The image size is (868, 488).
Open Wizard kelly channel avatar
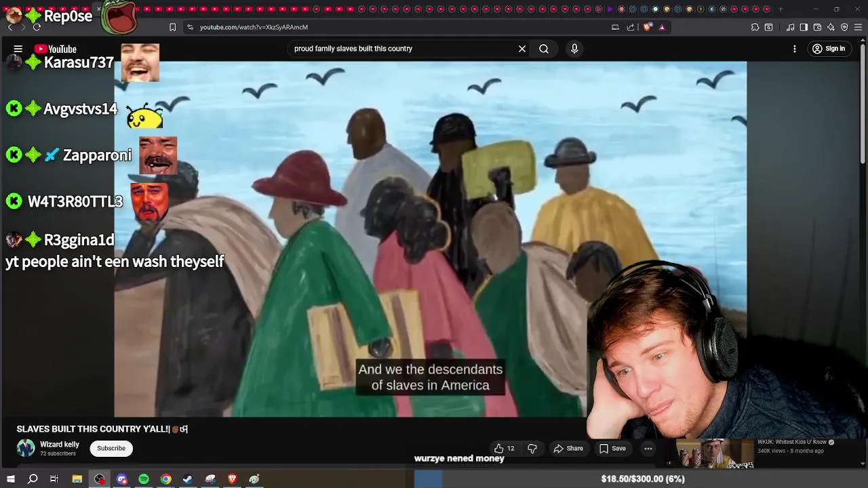pyautogui.click(x=26, y=448)
